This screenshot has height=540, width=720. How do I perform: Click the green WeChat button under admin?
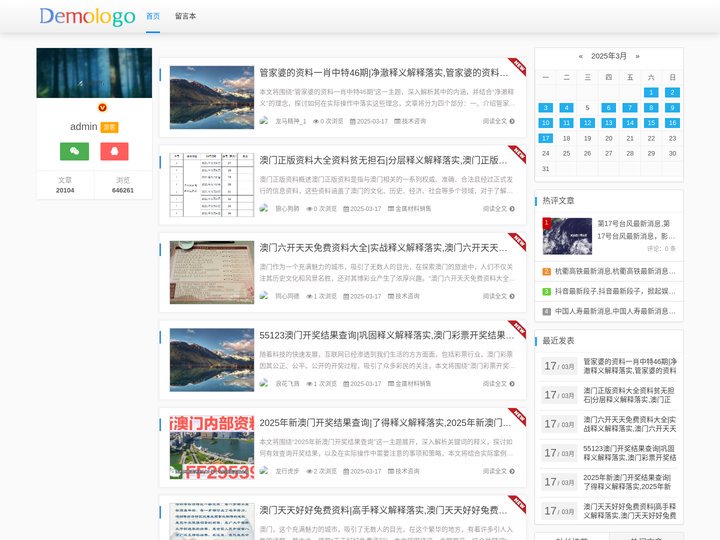pos(74,151)
